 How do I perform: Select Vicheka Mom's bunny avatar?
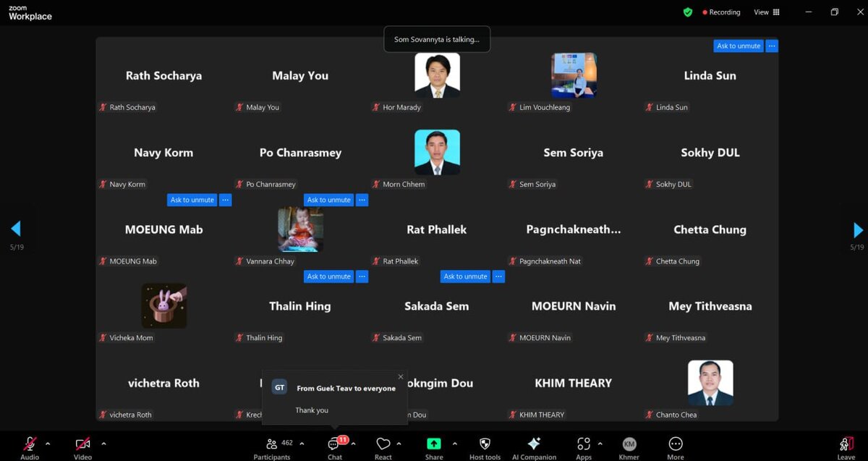[163, 306]
